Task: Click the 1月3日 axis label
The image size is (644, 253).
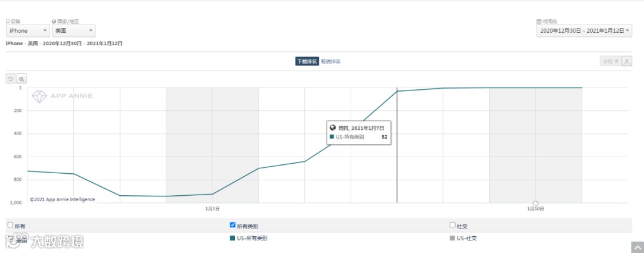Action: (x=212, y=209)
